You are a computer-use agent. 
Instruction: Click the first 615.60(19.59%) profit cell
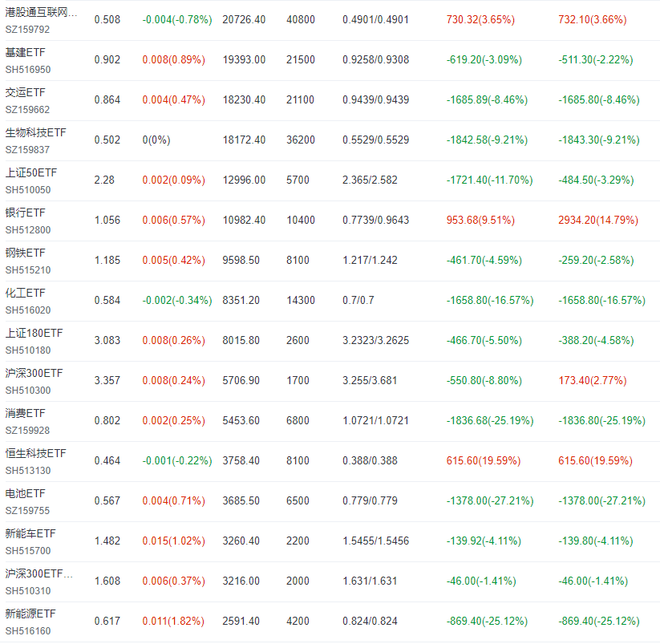coord(484,461)
